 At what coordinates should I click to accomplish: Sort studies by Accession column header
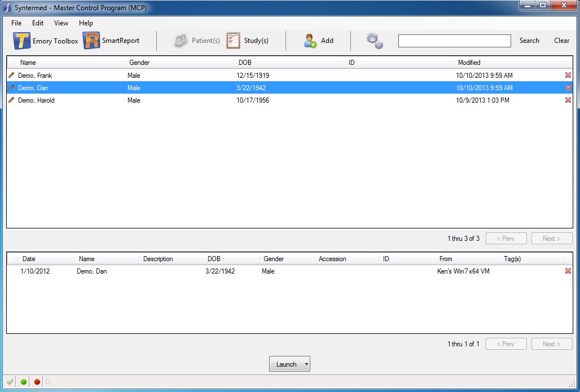(346, 259)
